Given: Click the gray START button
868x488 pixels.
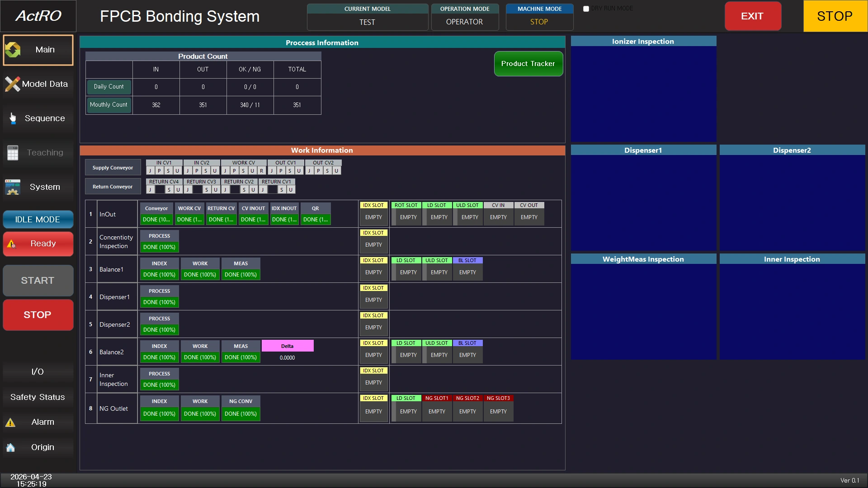Looking at the screenshot, I should (x=38, y=281).
